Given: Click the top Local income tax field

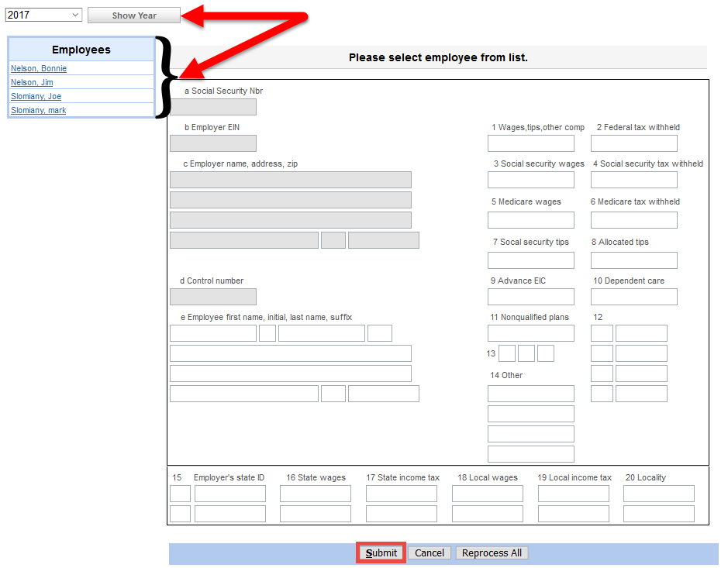Looking at the screenshot, I should click(x=574, y=494).
